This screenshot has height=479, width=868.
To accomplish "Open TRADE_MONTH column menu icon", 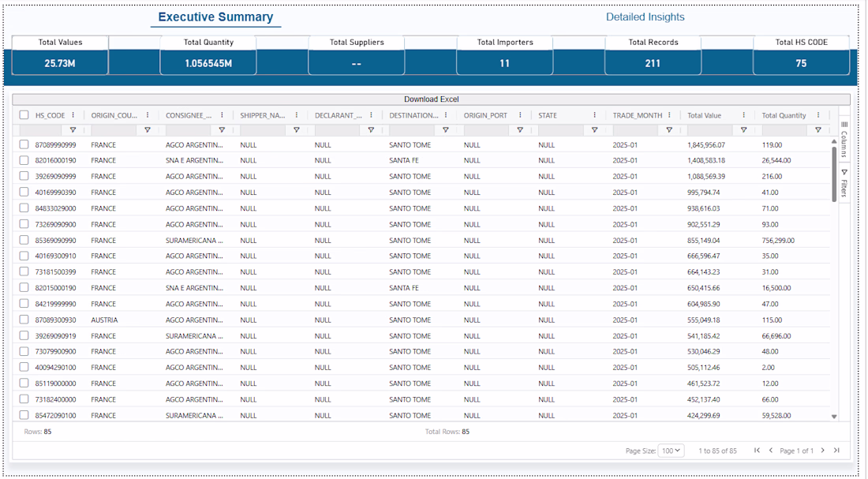I will coord(669,115).
